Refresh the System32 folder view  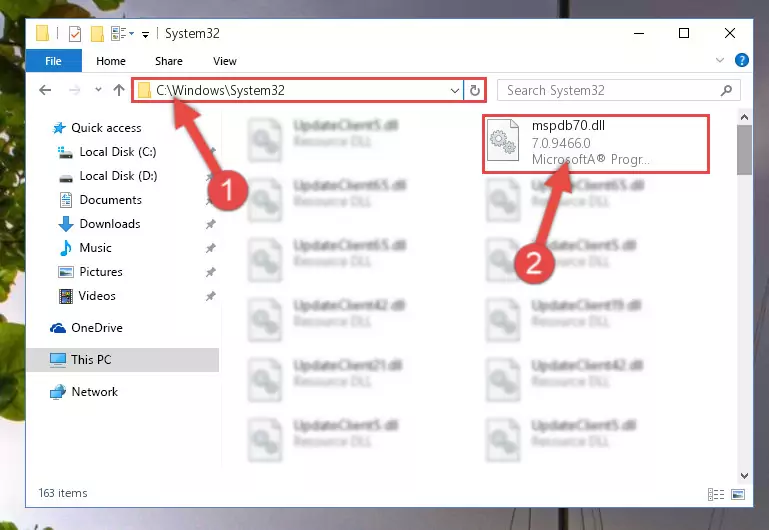(x=475, y=91)
